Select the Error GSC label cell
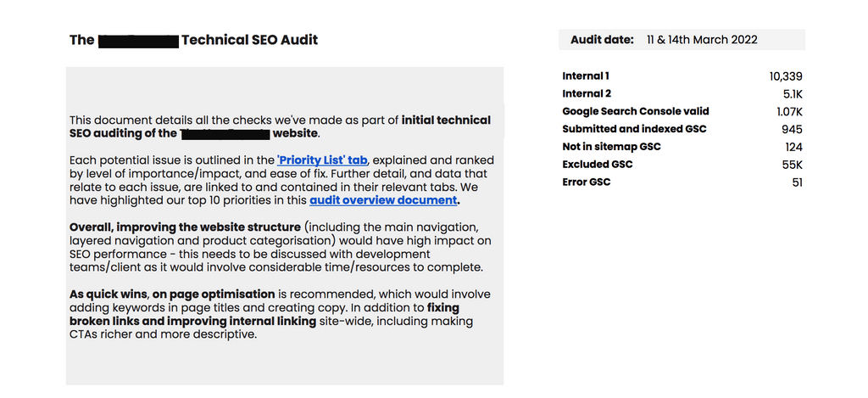This screenshot has height=398, width=868. (587, 182)
